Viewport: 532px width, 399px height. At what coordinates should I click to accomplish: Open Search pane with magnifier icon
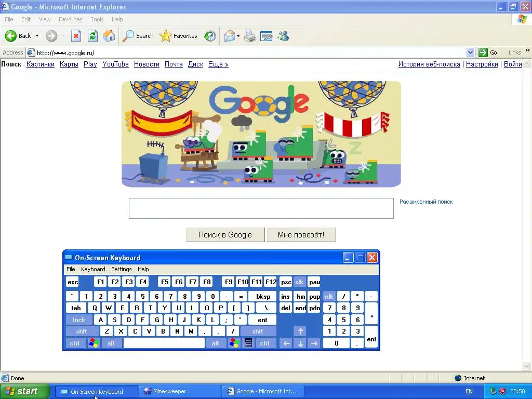(128, 36)
